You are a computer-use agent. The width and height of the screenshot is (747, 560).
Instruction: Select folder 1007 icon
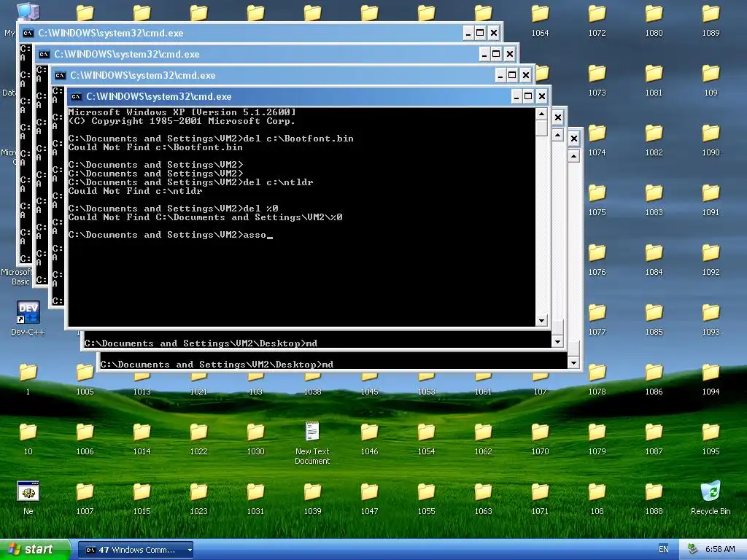click(85, 492)
